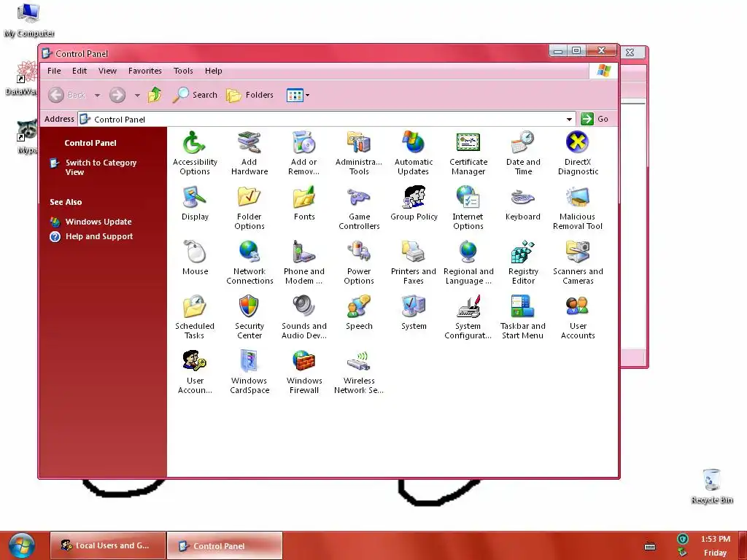Select Windows Firewall icon

[x=304, y=372]
